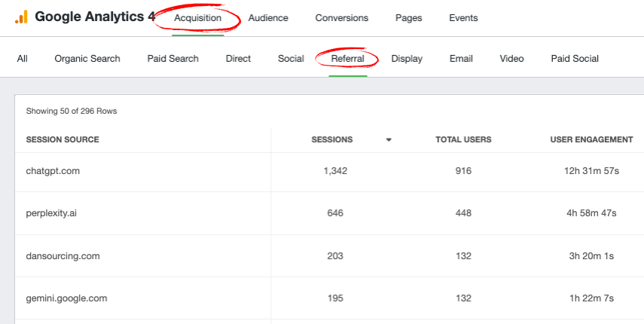Click the Session Source column header
This screenshot has height=324, width=644.
point(63,139)
